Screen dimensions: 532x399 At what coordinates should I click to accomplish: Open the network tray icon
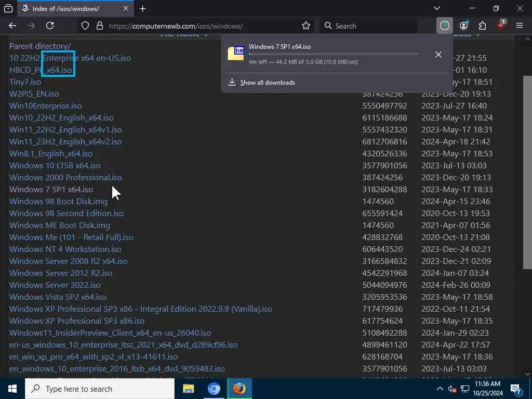click(x=465, y=389)
